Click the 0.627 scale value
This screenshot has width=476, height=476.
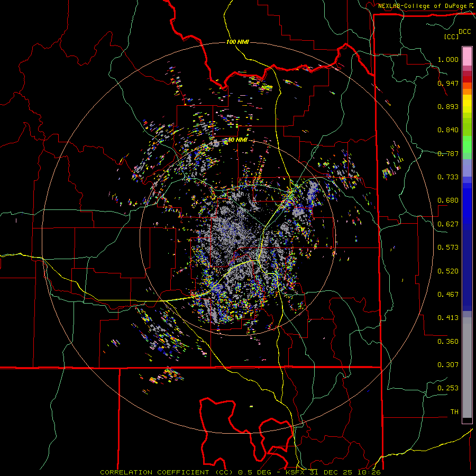pyautogui.click(x=448, y=224)
